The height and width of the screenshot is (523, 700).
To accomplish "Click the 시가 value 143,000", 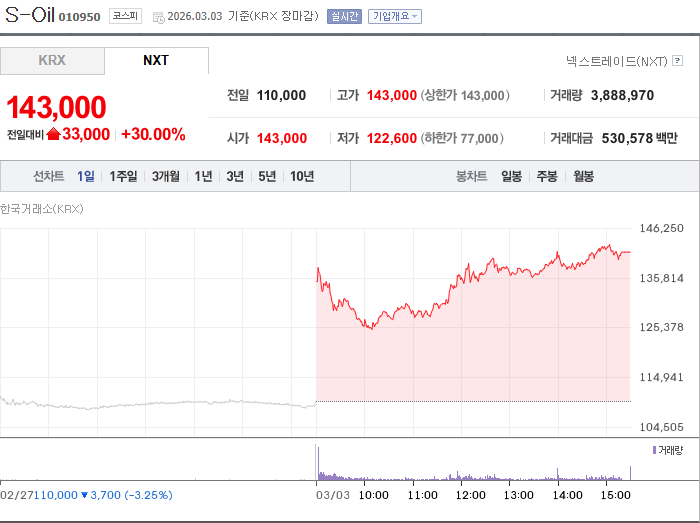I will tap(282, 138).
